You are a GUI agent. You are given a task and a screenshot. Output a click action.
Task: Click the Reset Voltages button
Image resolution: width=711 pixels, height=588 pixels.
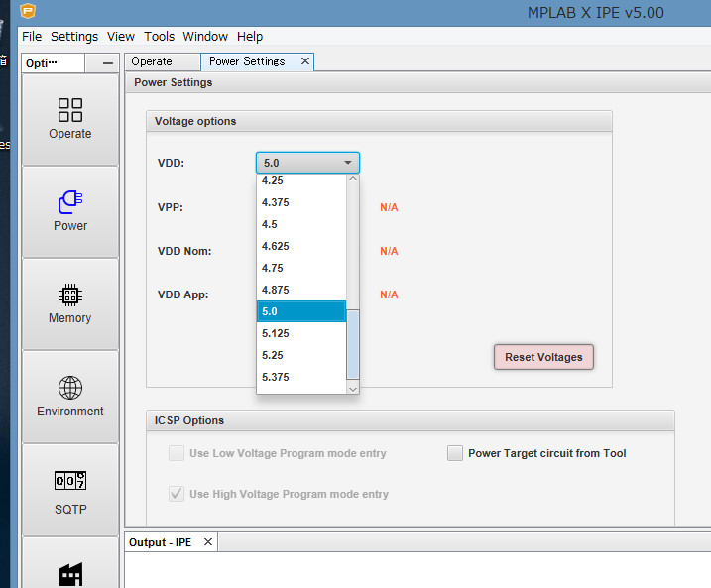pos(543,357)
